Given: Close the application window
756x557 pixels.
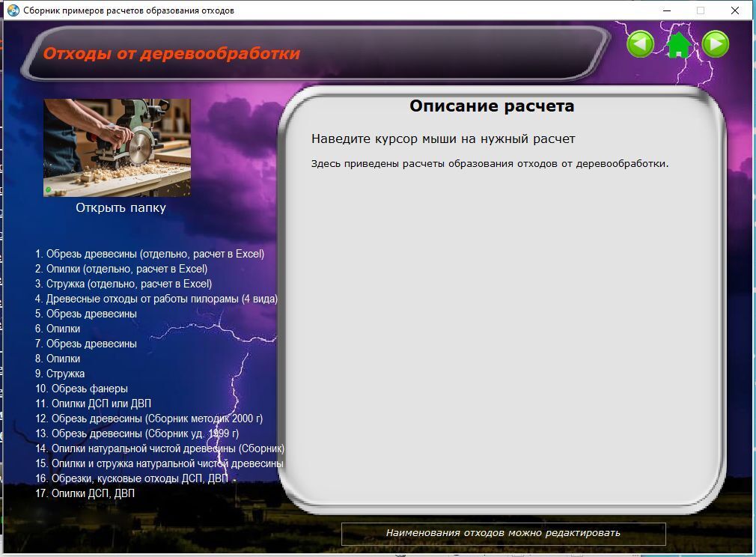Looking at the screenshot, I should click(735, 10).
